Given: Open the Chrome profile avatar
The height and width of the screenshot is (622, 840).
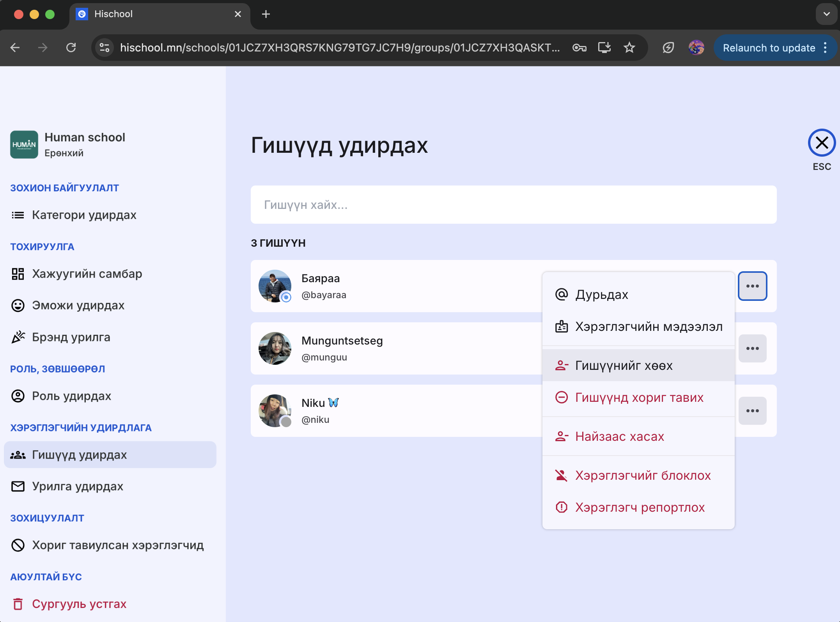Looking at the screenshot, I should coord(696,48).
